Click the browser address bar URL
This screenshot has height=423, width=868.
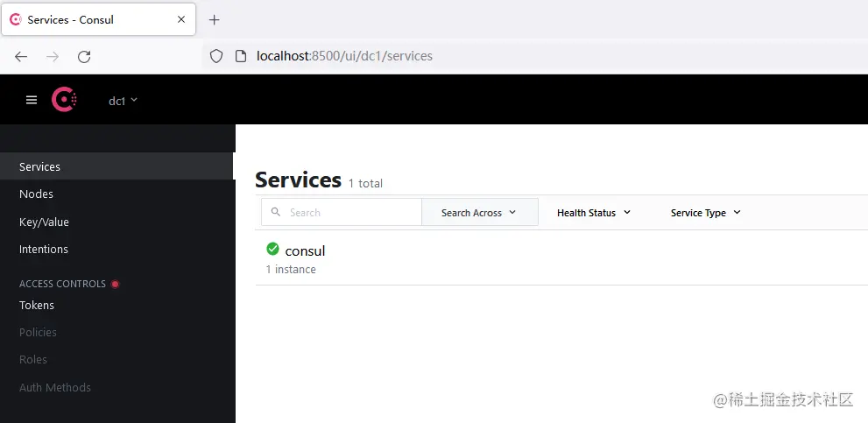344,56
